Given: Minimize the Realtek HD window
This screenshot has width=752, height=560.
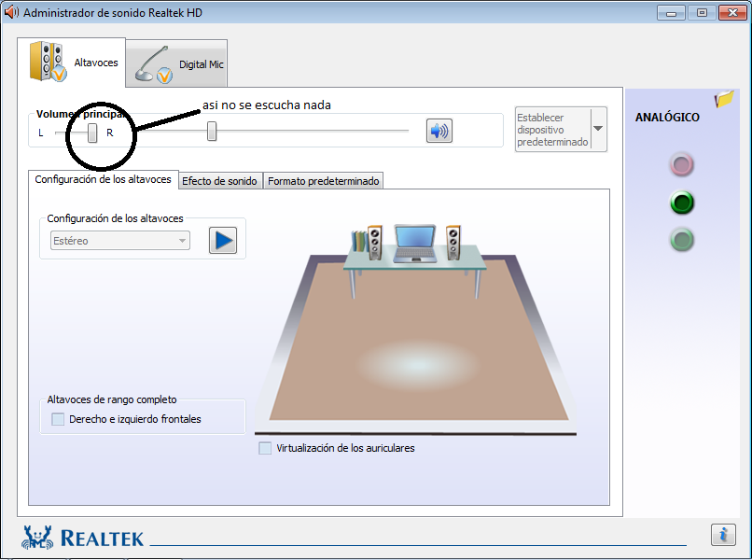Looking at the screenshot, I should point(671,13).
